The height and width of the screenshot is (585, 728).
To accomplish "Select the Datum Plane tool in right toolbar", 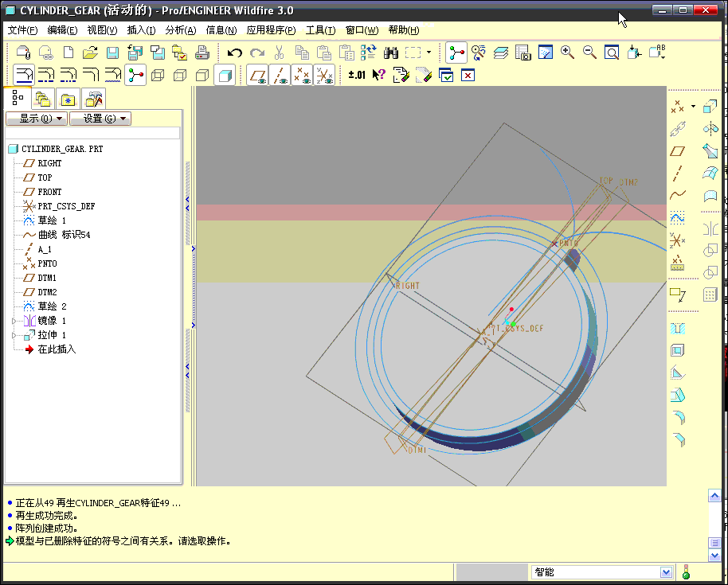I will [x=677, y=151].
